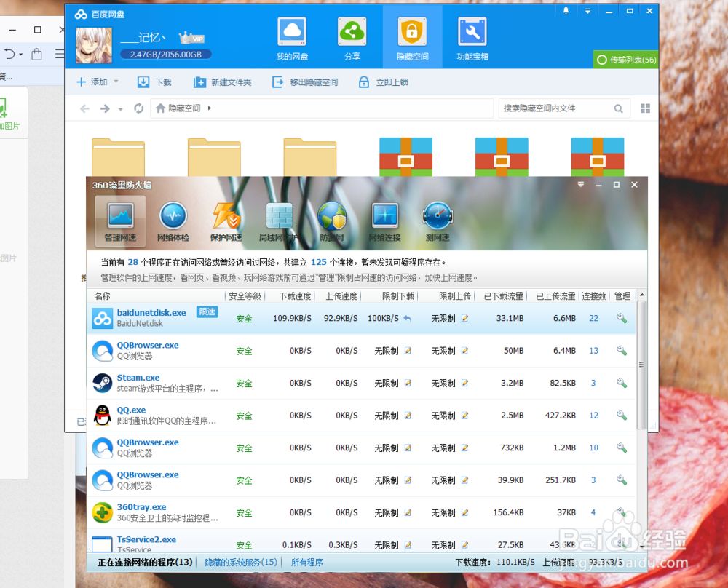
Task: Select first folder thumbnail in hidden space
Action: 119,157
